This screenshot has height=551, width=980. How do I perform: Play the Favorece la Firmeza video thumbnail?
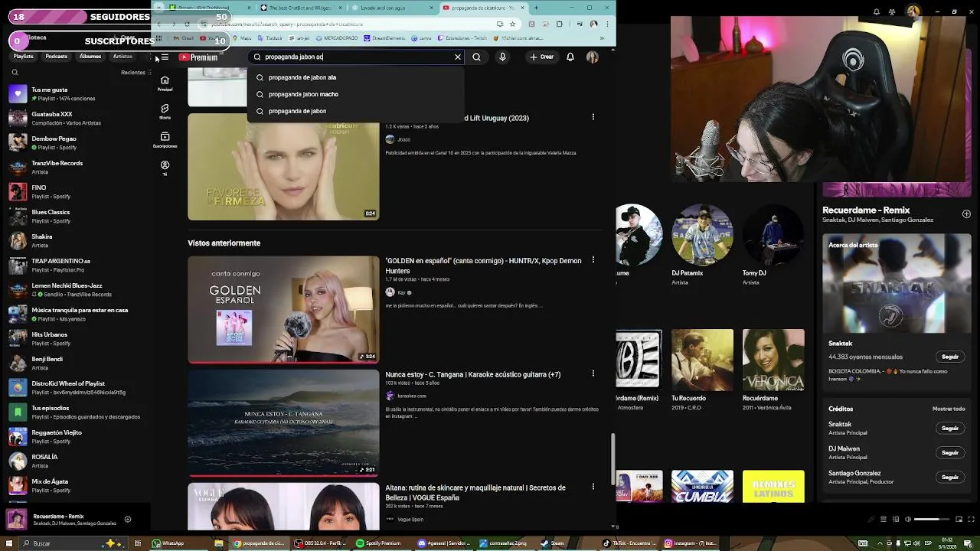coord(283,167)
